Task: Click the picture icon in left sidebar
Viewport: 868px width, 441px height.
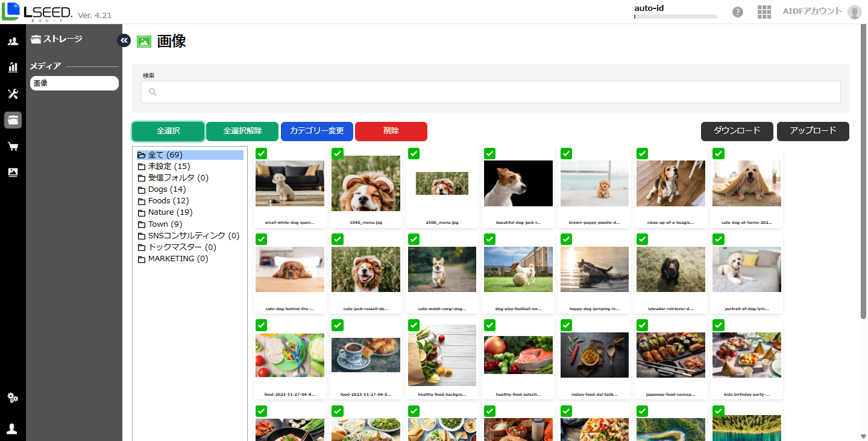Action: pos(13,173)
